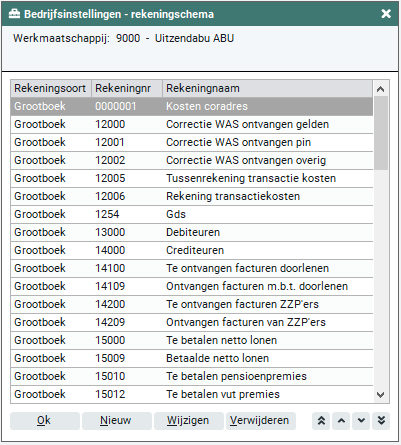Sort by the Rekeningnaam column header
Image resolution: width=401 pixels, height=445 pixels.
(268, 88)
